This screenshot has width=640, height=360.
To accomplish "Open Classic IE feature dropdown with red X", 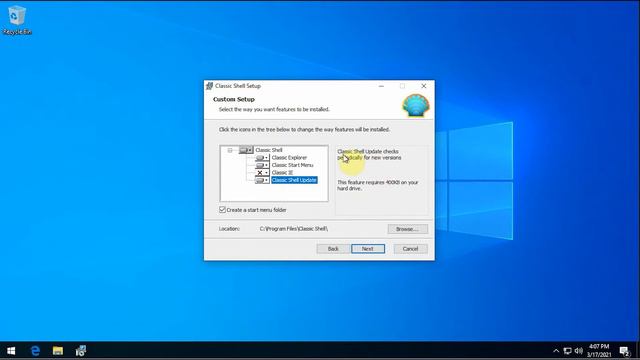I will tap(262, 173).
